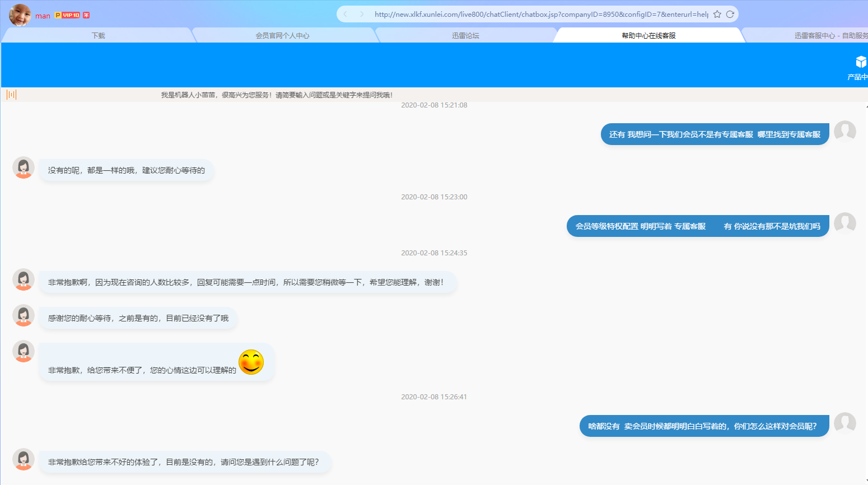Open the 产品中心 cube icon
Screen dimensions: 868x485
pyautogui.click(x=861, y=62)
